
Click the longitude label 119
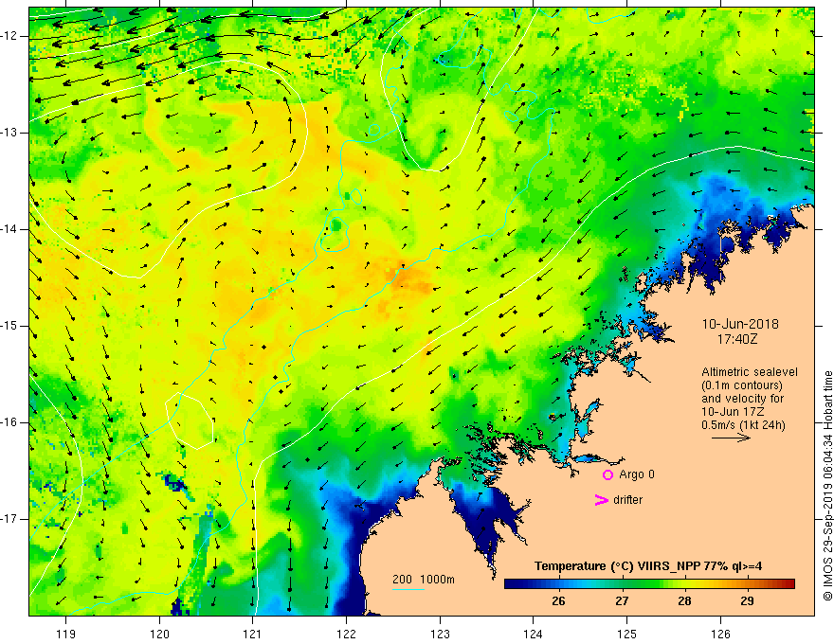point(66,634)
